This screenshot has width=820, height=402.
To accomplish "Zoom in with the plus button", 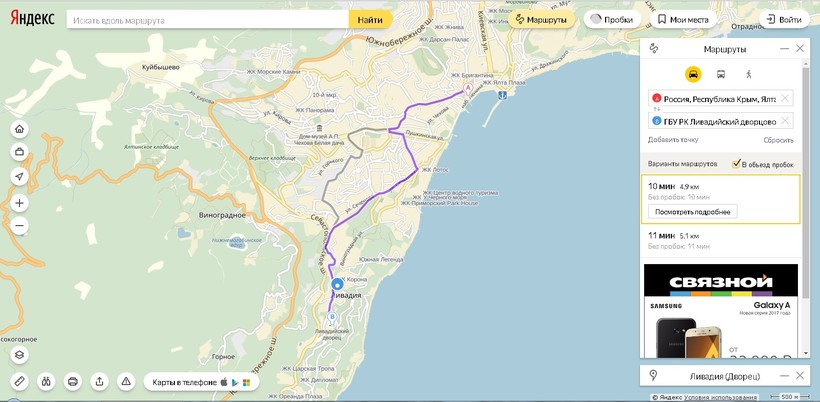I will point(19,203).
